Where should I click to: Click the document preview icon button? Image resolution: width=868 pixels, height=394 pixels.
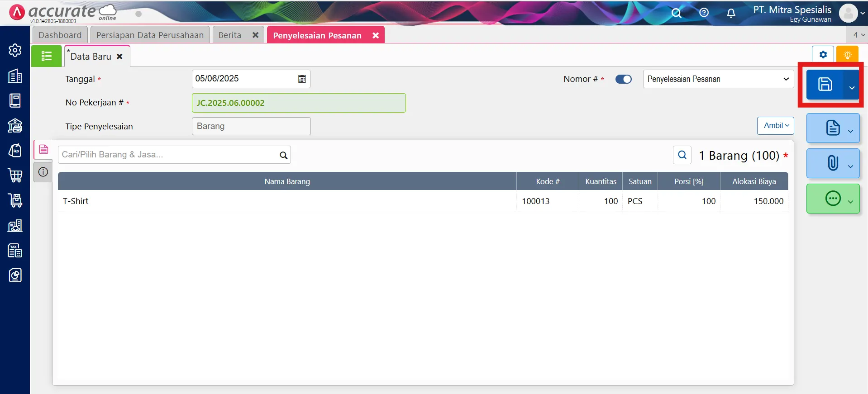(x=832, y=128)
